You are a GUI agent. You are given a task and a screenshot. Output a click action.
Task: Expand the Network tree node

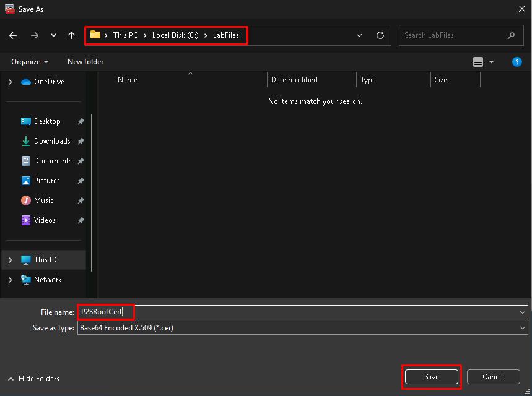point(10,280)
